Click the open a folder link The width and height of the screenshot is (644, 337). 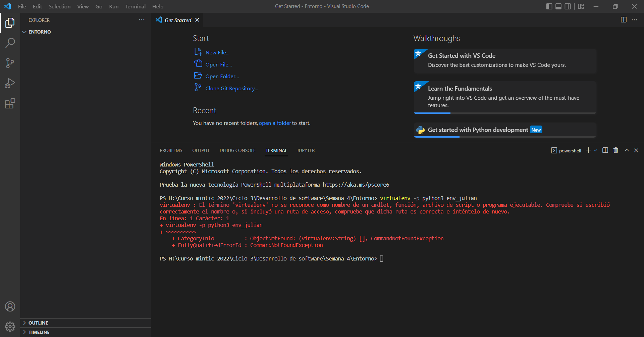pos(275,123)
